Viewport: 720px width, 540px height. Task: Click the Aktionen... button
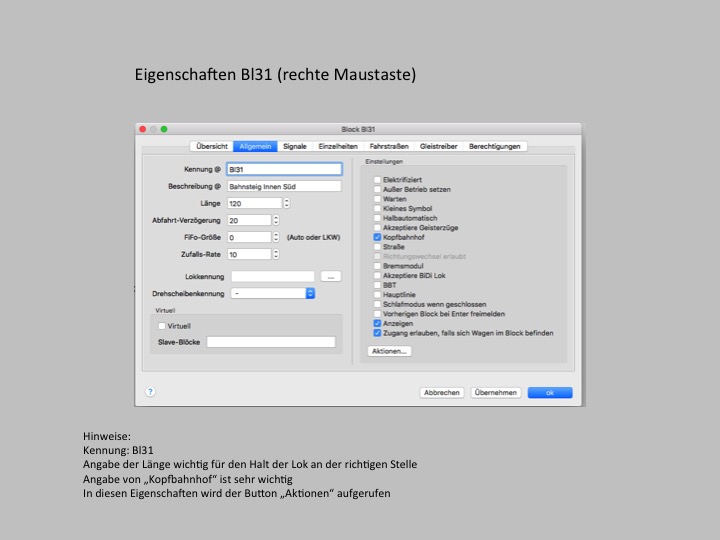[390, 351]
